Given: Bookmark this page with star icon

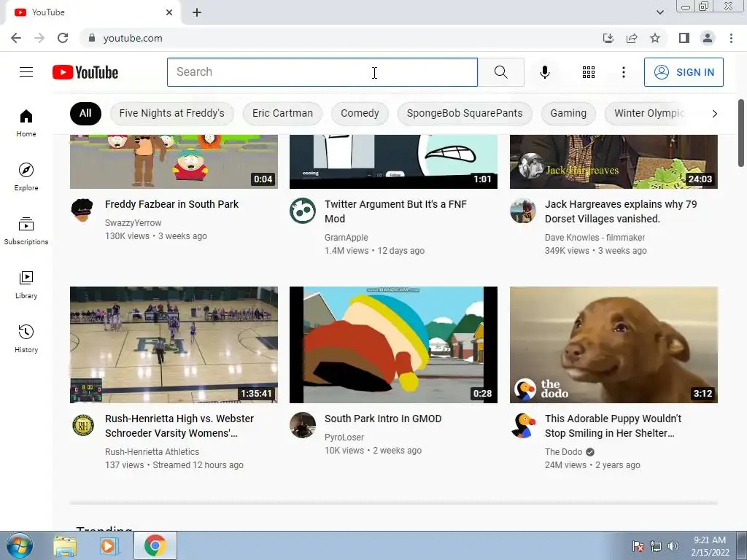Looking at the screenshot, I should coord(655,38).
